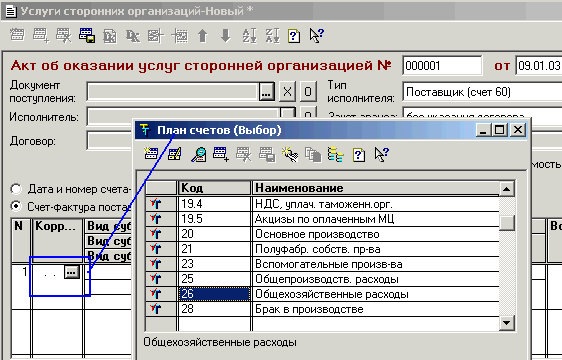Click scroll up arrow in accounts list

pyautogui.click(x=506, y=189)
